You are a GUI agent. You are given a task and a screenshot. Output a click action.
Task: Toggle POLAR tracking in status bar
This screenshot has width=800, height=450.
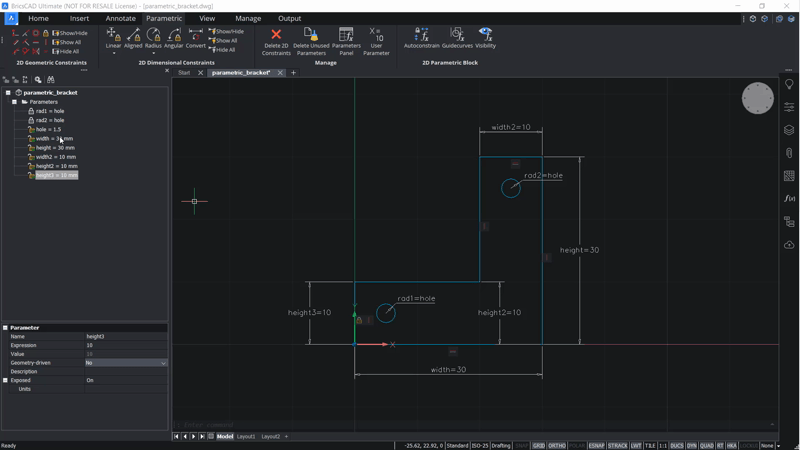(577, 445)
